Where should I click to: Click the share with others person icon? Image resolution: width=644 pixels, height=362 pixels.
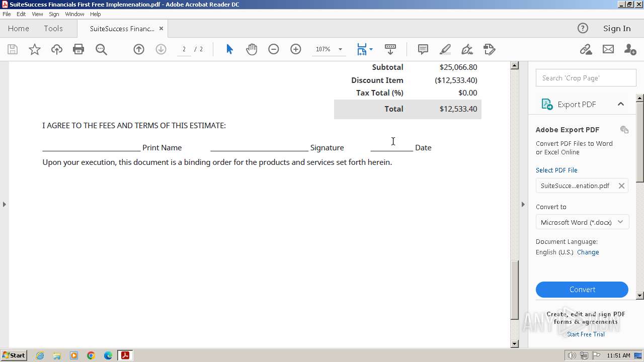630,49
